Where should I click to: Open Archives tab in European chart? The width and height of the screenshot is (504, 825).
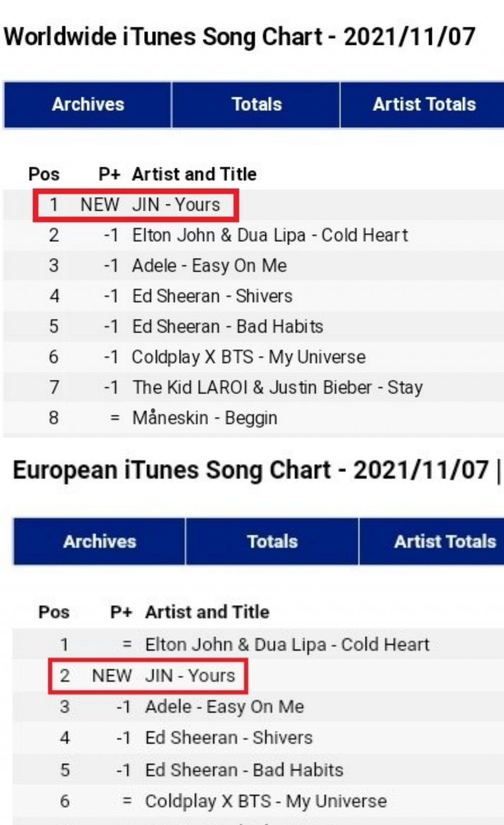(x=99, y=541)
